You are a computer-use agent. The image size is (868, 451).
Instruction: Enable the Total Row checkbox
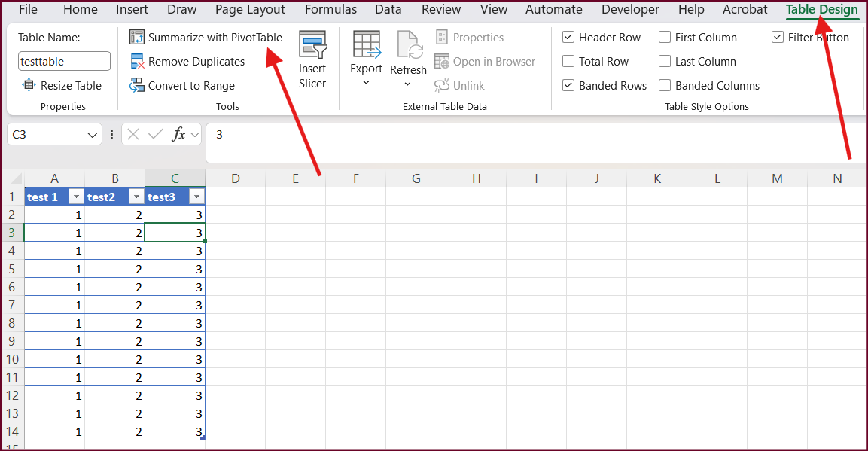568,62
